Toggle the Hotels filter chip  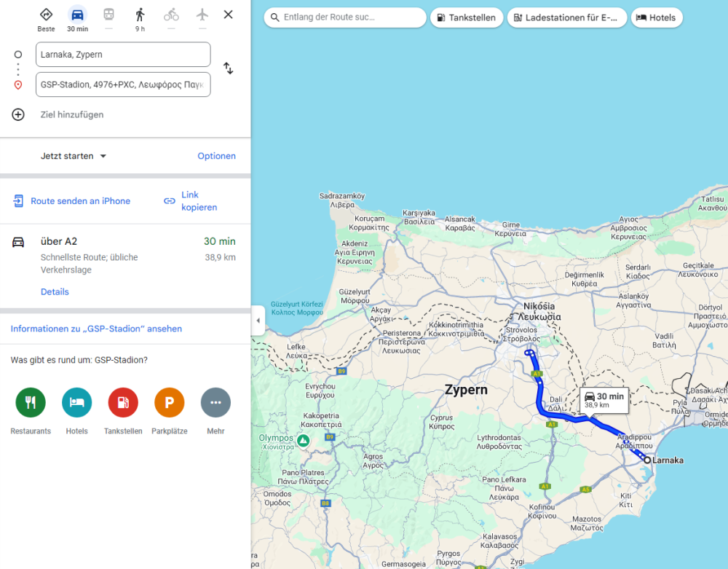657,17
